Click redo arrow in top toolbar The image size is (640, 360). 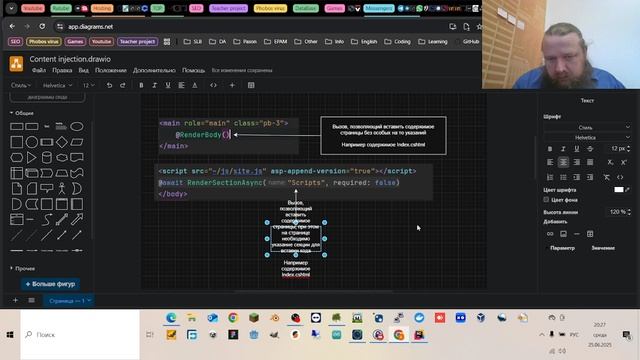pos(122,85)
